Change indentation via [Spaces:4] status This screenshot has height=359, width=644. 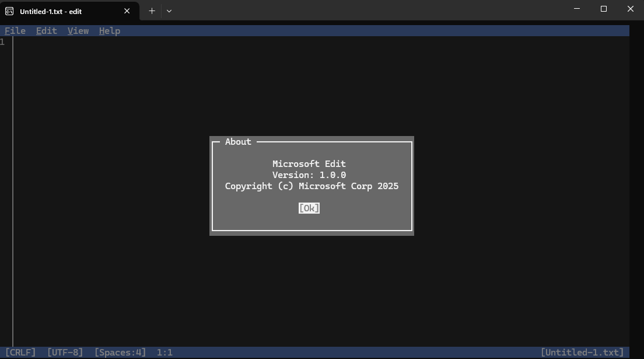[120, 353]
